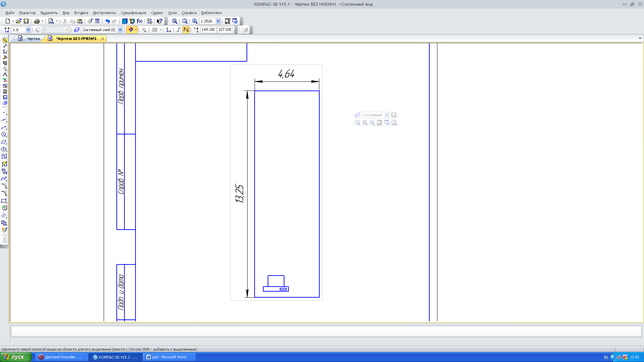Select the Point drawing tool

coord(4,113)
